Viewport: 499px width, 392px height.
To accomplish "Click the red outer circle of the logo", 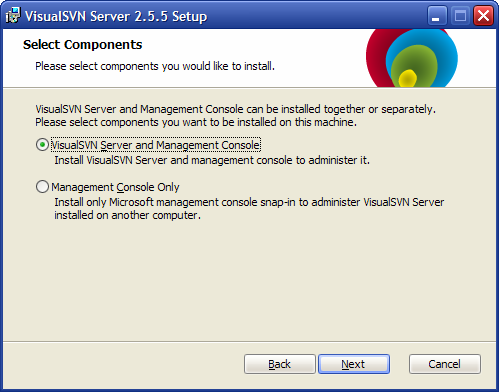I will click(375, 55).
